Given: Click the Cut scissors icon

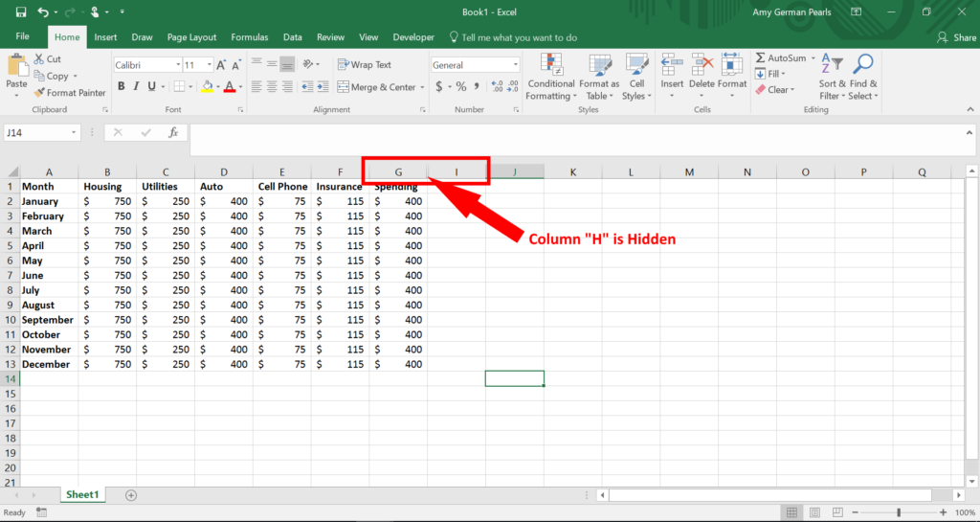Looking at the screenshot, I should point(39,59).
